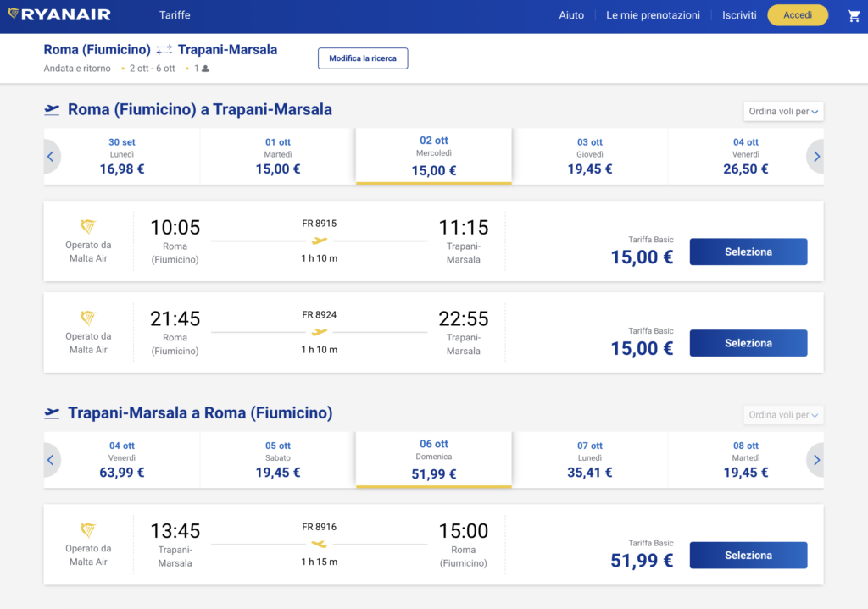
Task: Click flight number FR 8924
Action: pyautogui.click(x=320, y=315)
